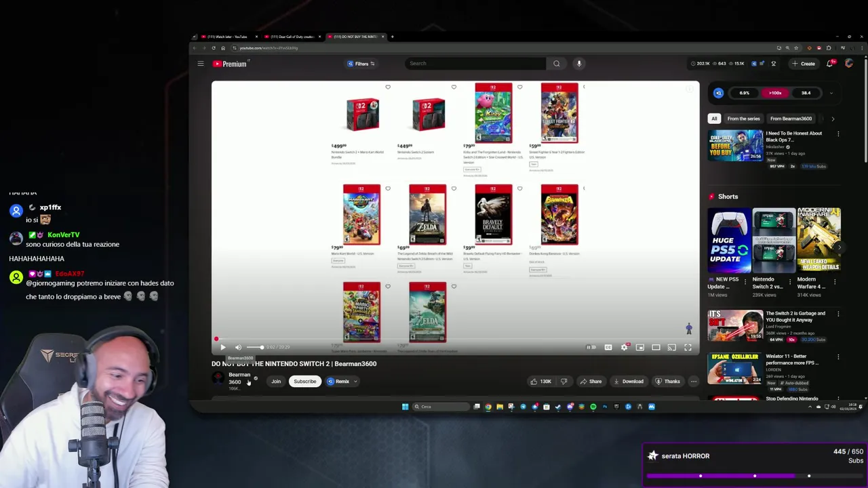Share the video
This screenshot has height=488, width=868.
591,382
